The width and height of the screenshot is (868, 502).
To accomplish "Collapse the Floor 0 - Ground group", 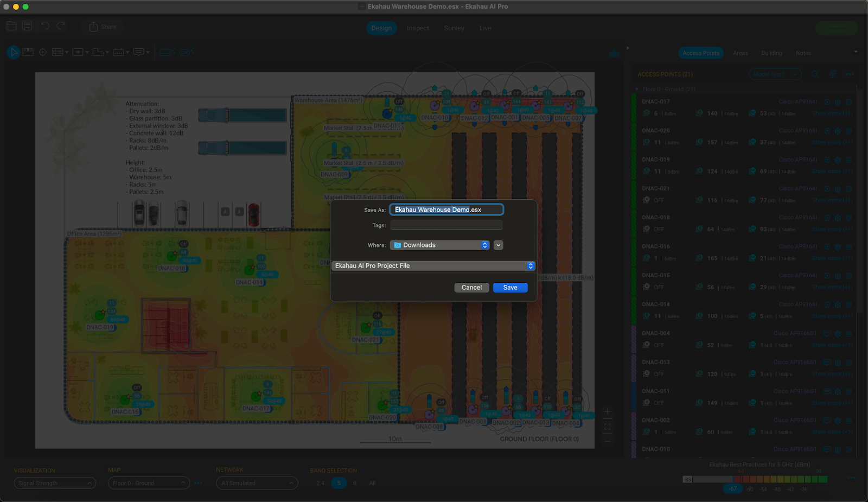I will click(637, 89).
